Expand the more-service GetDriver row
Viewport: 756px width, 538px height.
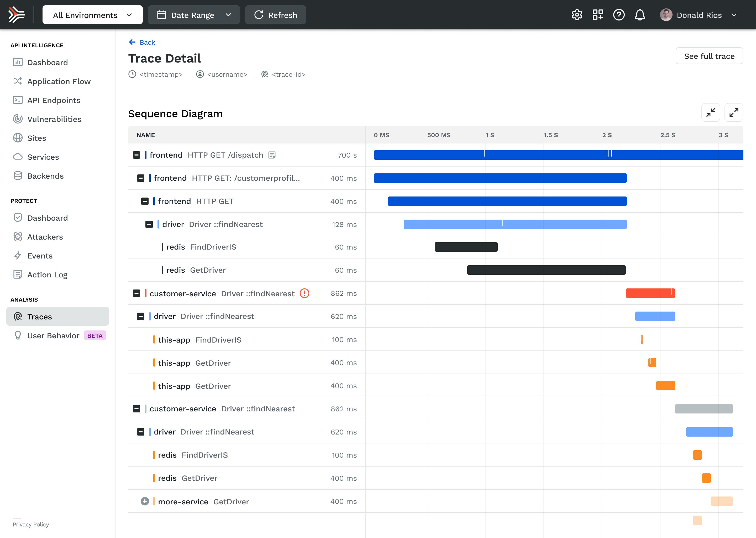[x=145, y=501]
